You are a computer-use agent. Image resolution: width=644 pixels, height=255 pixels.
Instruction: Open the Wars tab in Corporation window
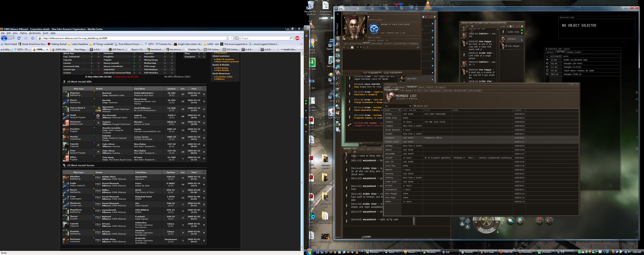point(421,88)
